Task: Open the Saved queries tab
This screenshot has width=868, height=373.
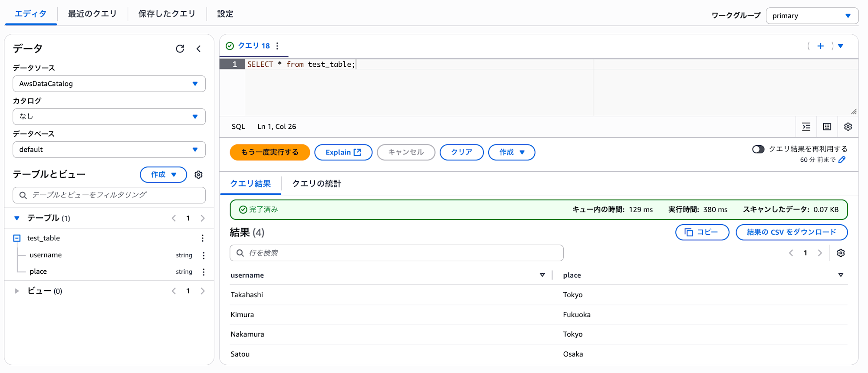Action: click(167, 14)
